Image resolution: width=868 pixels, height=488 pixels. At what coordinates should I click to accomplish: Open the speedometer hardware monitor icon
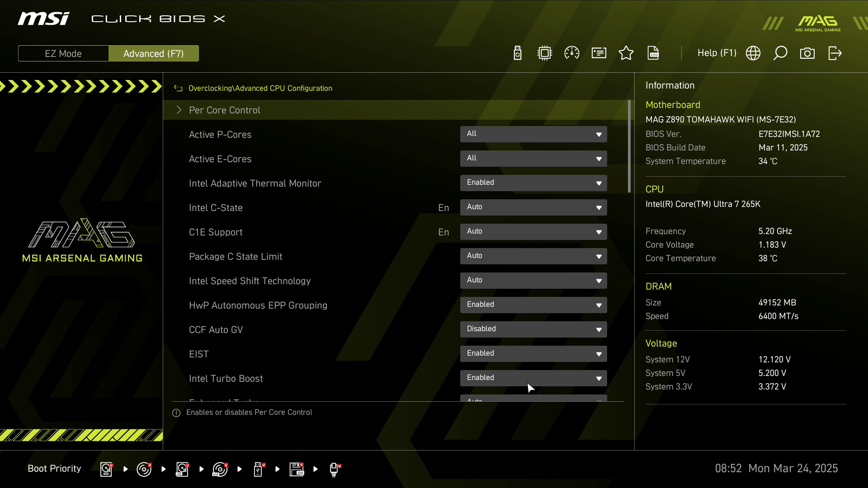click(x=572, y=53)
